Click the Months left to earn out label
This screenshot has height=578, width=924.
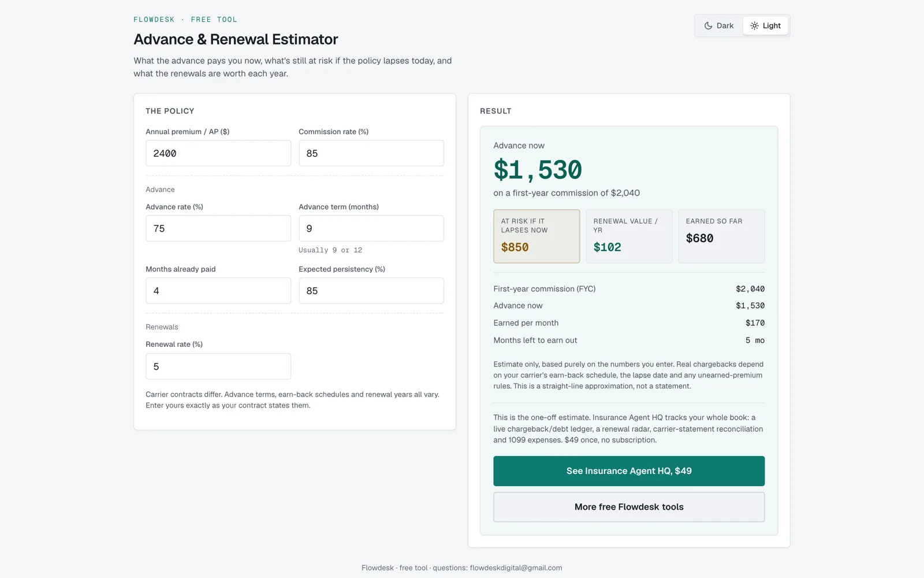click(535, 340)
